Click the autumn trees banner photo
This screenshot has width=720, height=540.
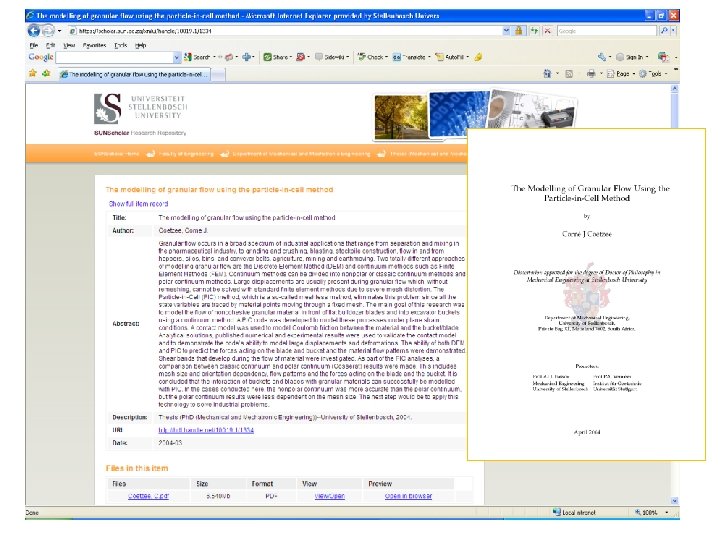pyautogui.click(x=401, y=116)
